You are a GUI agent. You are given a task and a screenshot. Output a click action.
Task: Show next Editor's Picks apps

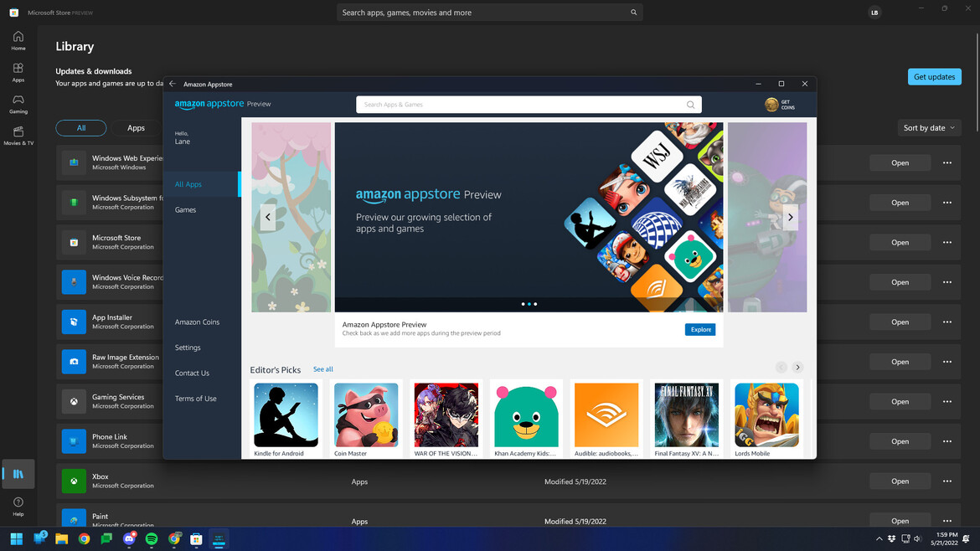point(797,368)
